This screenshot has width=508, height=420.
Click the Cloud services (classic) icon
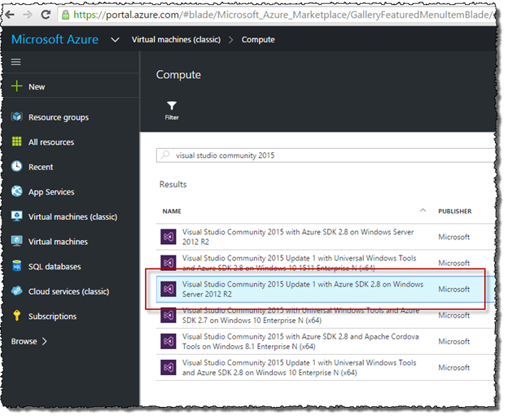click(x=17, y=291)
